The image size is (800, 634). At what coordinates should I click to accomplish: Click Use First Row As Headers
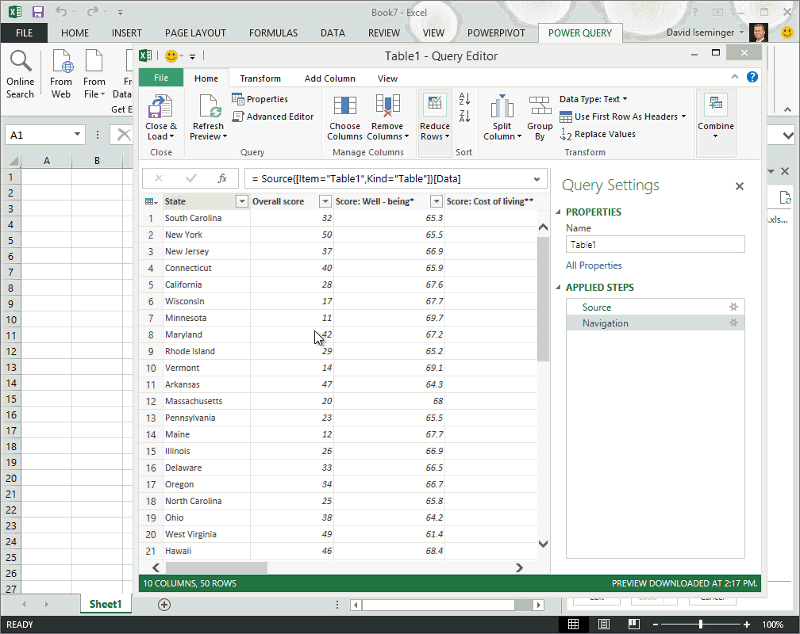click(x=622, y=117)
